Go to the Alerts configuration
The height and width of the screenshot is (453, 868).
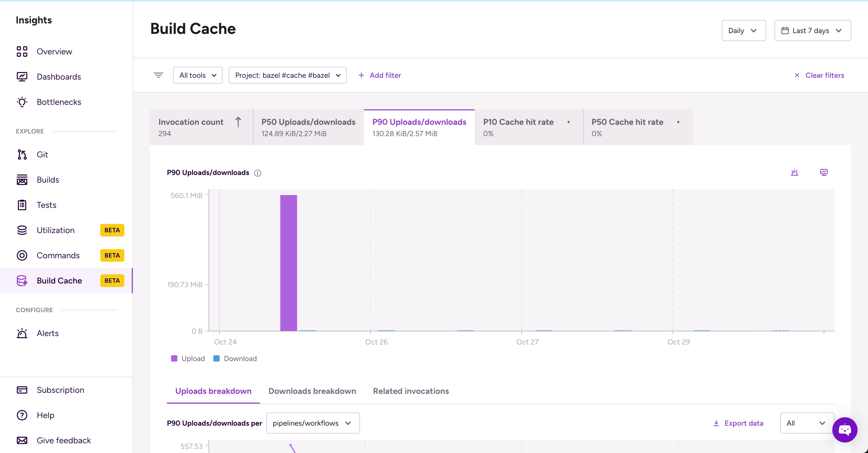click(x=47, y=333)
